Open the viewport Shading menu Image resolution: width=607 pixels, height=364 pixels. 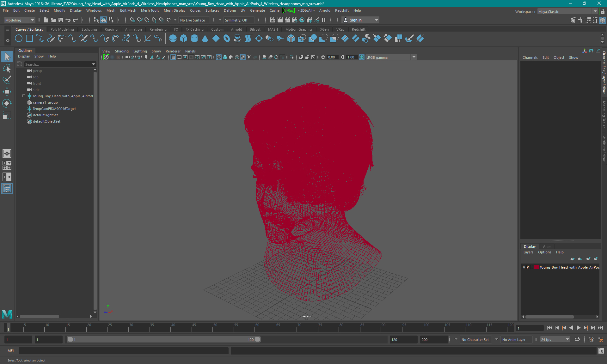click(x=122, y=51)
